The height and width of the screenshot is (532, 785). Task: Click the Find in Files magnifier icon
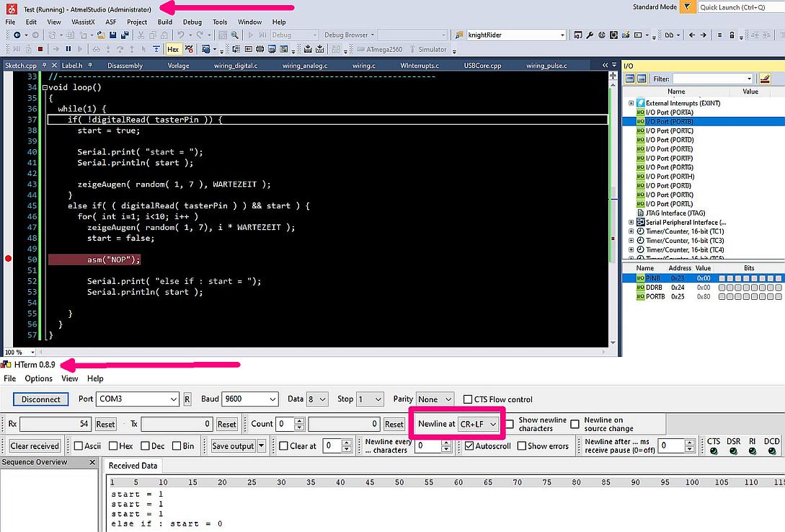click(x=234, y=35)
